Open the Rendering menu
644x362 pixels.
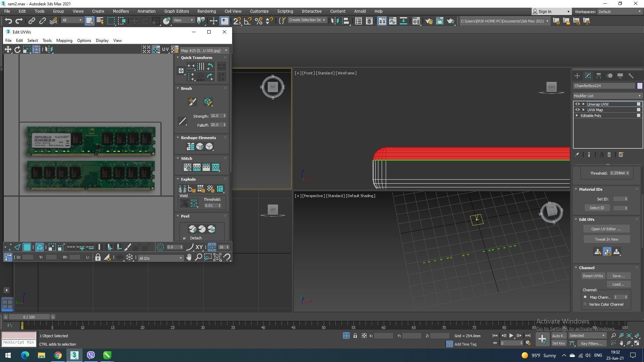[207, 11]
